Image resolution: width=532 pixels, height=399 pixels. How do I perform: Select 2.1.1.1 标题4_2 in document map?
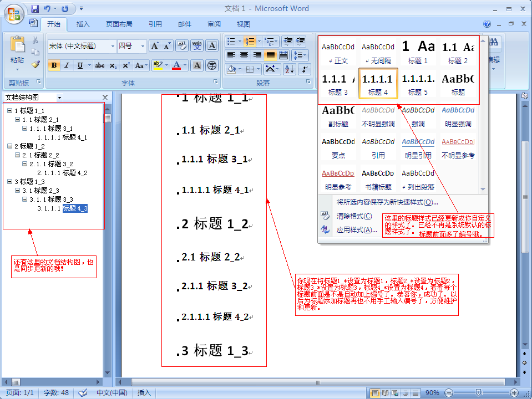click(62, 173)
